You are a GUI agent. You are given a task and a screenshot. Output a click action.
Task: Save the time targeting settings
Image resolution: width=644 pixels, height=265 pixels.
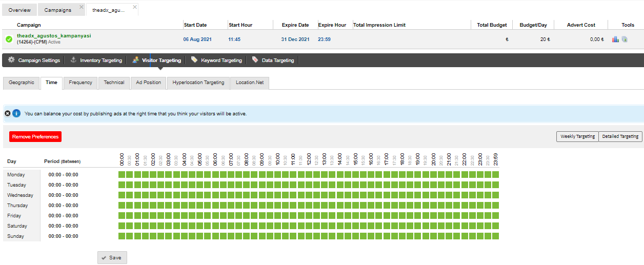click(112, 257)
